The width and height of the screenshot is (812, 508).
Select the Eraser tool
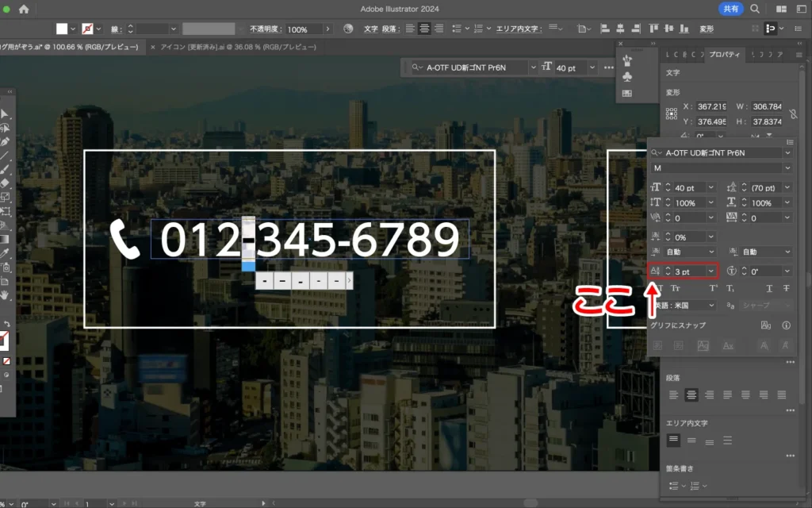click(5, 183)
